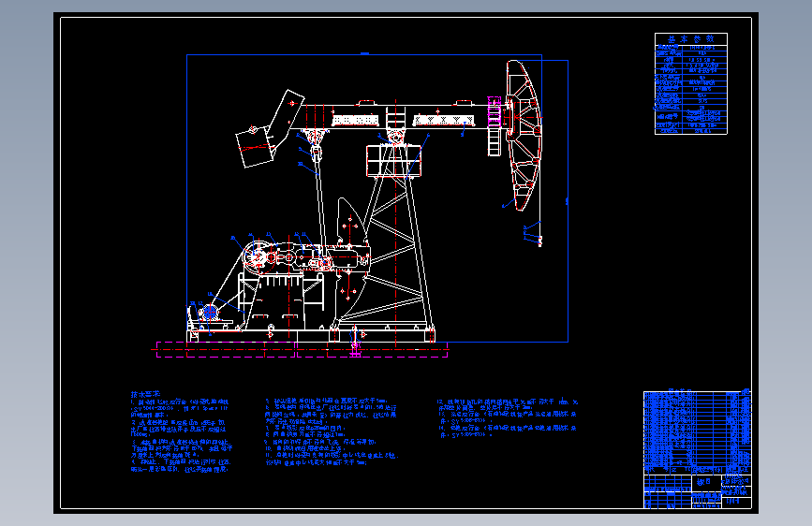This screenshot has width=812, height=526.
Task: Select the curved horsehead of the pumping unit
Action: coord(524,135)
